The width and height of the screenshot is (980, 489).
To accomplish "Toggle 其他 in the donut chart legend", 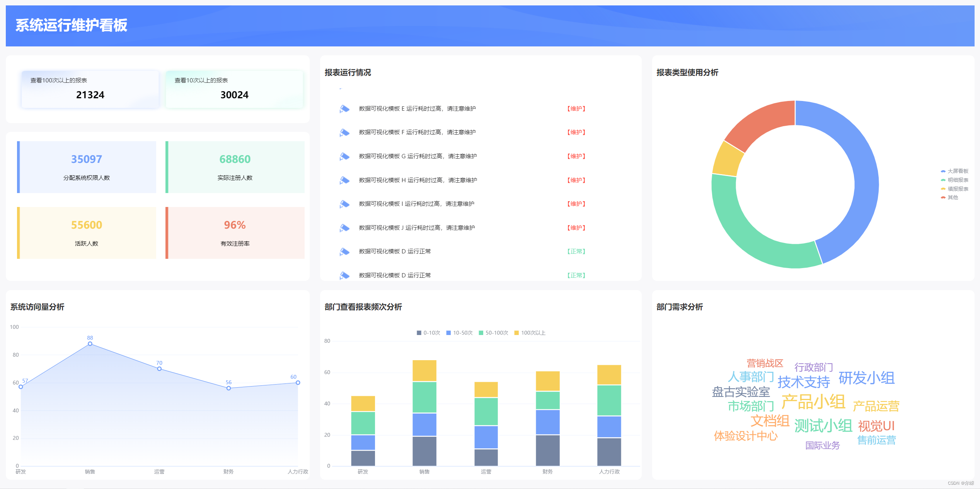I will tap(949, 197).
